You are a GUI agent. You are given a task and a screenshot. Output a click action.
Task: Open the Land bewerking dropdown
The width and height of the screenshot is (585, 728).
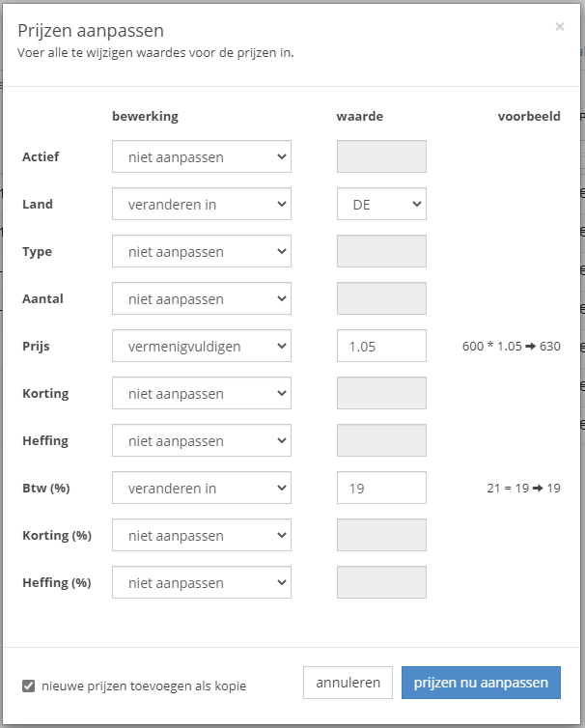coord(202,204)
